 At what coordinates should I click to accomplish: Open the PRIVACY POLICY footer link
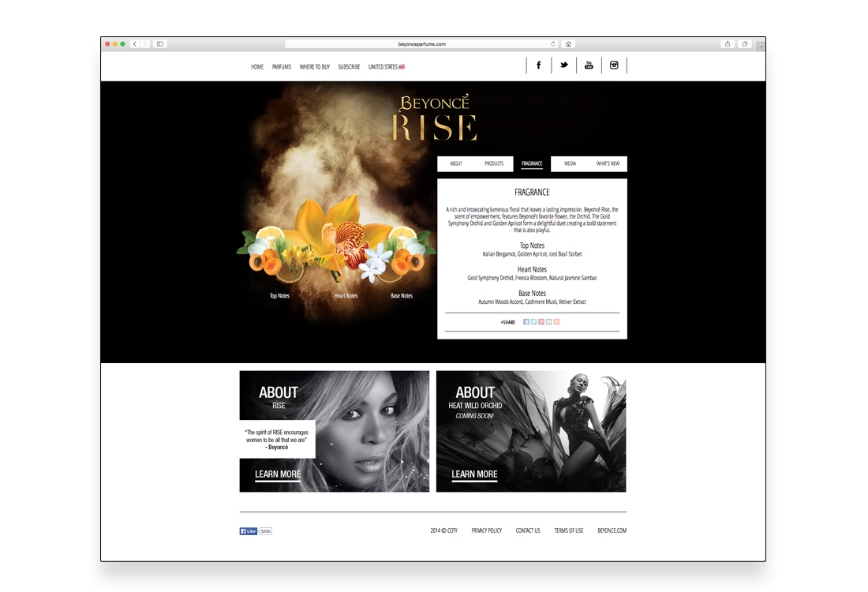[x=487, y=530]
